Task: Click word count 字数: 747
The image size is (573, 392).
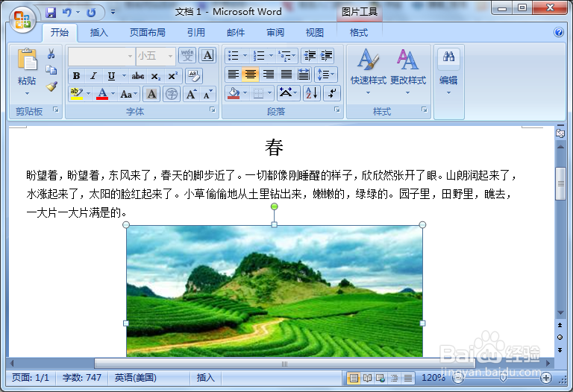Action: [x=82, y=377]
